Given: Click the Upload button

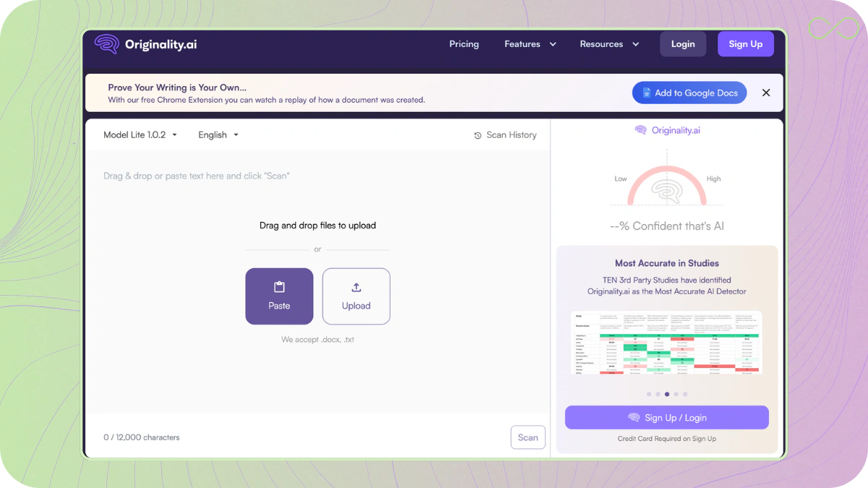Looking at the screenshot, I should coord(356,296).
